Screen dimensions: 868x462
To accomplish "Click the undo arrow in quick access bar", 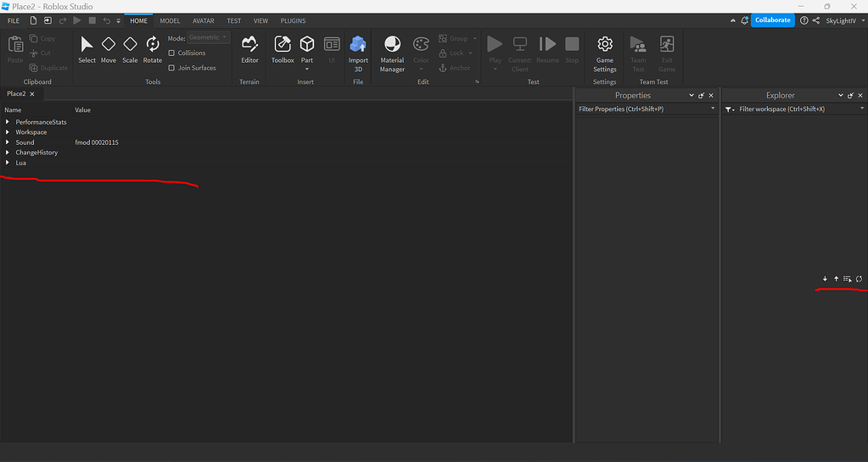I will tap(107, 20).
